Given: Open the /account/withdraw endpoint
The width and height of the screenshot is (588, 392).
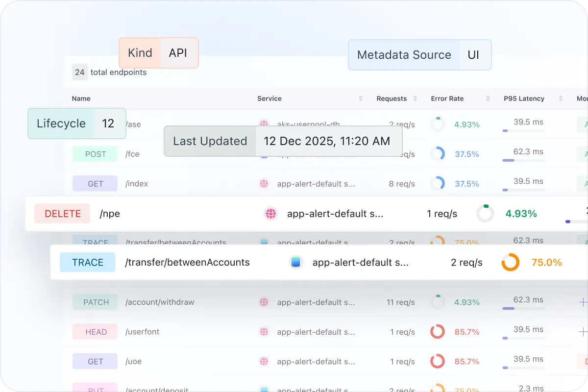Looking at the screenshot, I should pos(160,302).
